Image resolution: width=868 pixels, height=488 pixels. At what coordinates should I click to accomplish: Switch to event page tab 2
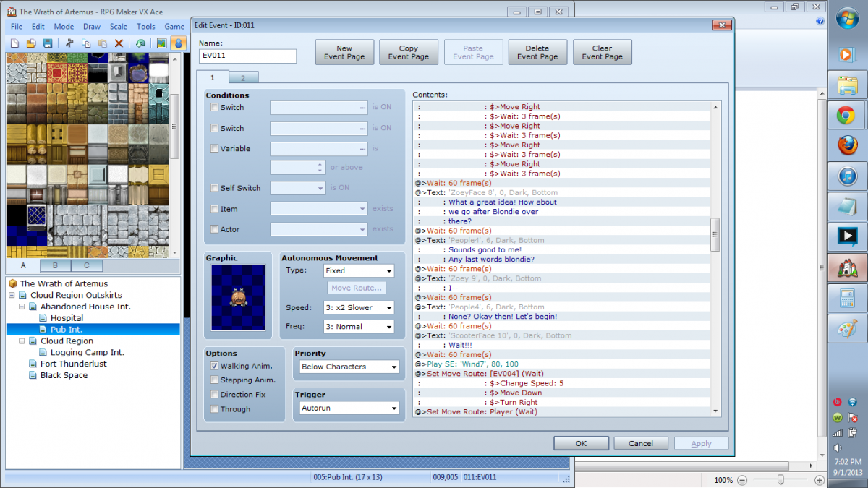(x=243, y=78)
